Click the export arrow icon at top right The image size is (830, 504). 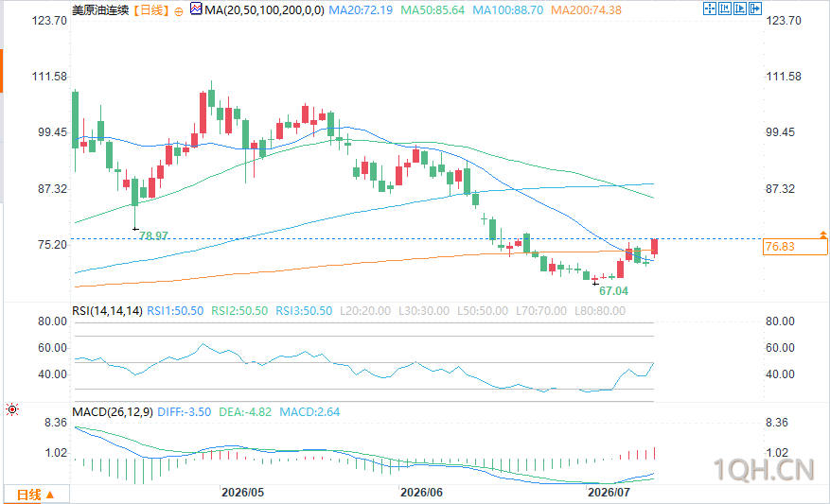[x=755, y=9]
